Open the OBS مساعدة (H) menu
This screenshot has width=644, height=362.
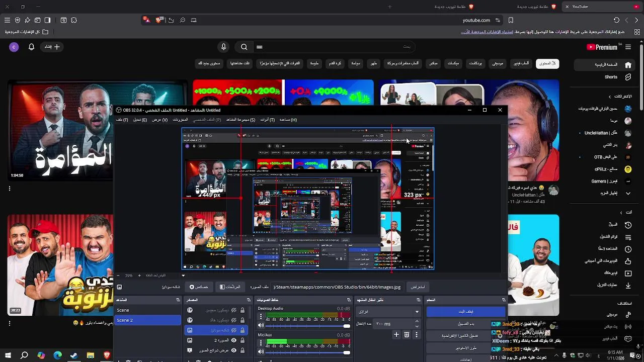point(288,120)
